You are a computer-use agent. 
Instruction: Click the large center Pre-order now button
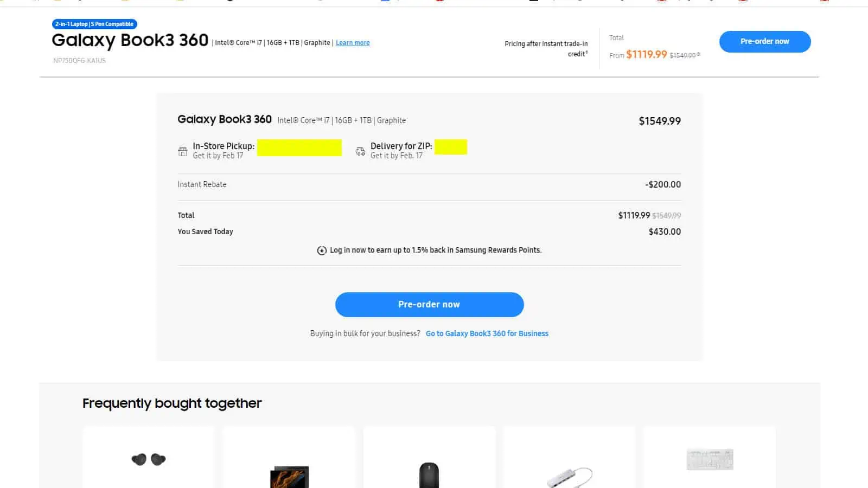click(429, 304)
